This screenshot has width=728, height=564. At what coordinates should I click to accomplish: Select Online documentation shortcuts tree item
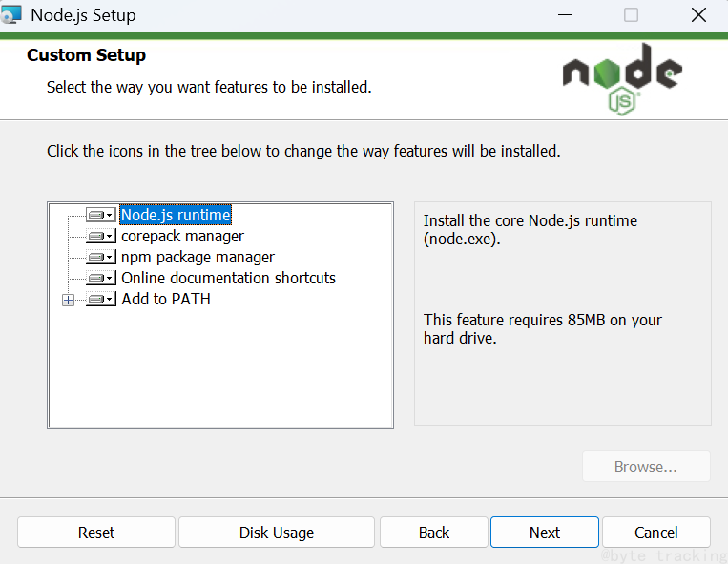click(x=228, y=278)
